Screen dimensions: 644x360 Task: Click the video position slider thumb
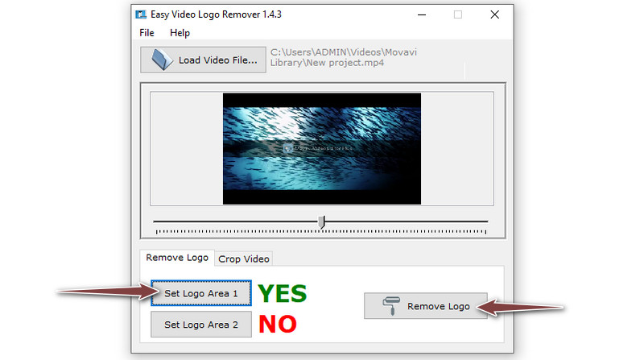[321, 222]
